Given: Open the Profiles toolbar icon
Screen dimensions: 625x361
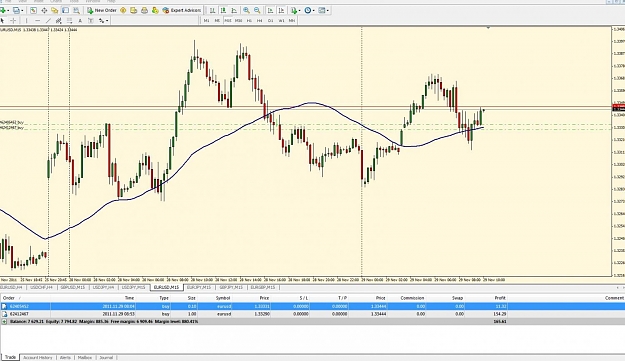Looking at the screenshot, I should 16,10.
